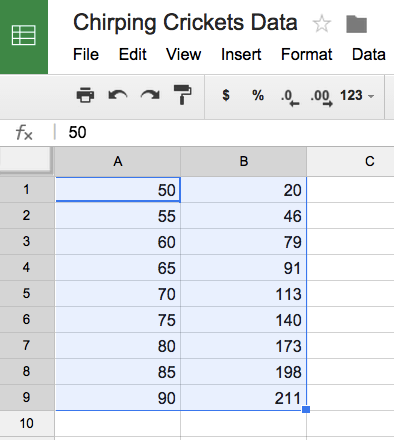
Task: Click the select-all corner box
Action: click(x=26, y=160)
